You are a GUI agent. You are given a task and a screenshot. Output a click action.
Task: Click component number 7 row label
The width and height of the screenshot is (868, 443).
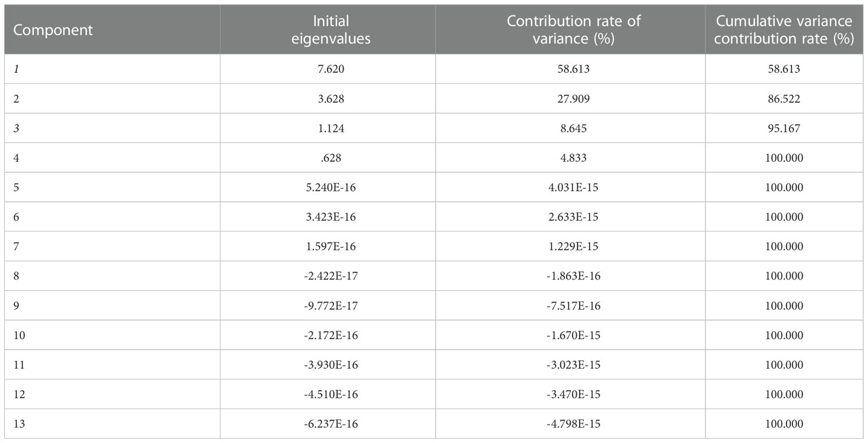tap(17, 246)
